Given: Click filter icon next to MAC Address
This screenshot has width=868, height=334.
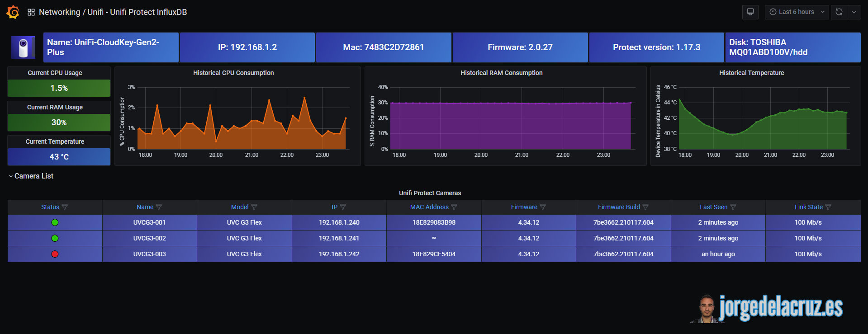Looking at the screenshot, I should pos(454,207).
